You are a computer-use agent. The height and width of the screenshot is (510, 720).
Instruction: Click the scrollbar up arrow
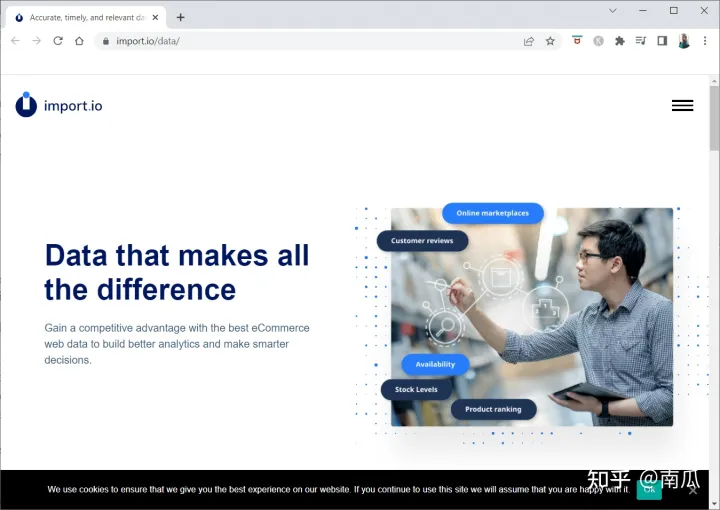pos(714,81)
